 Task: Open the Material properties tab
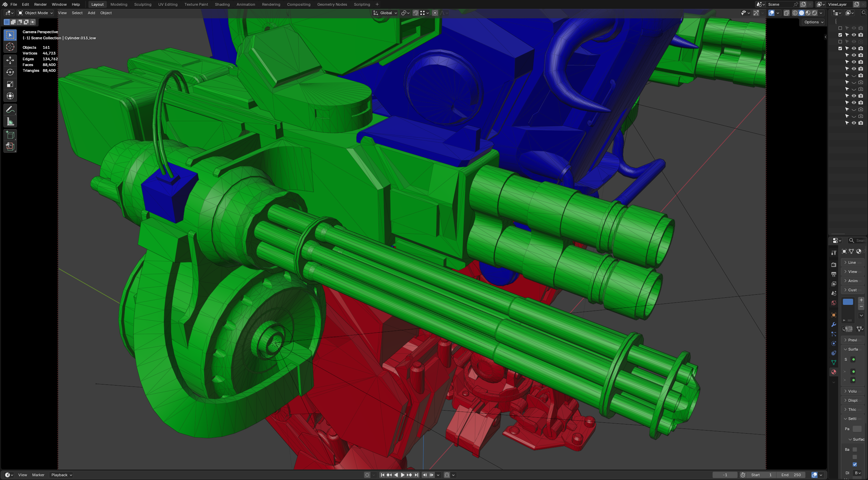pos(834,372)
